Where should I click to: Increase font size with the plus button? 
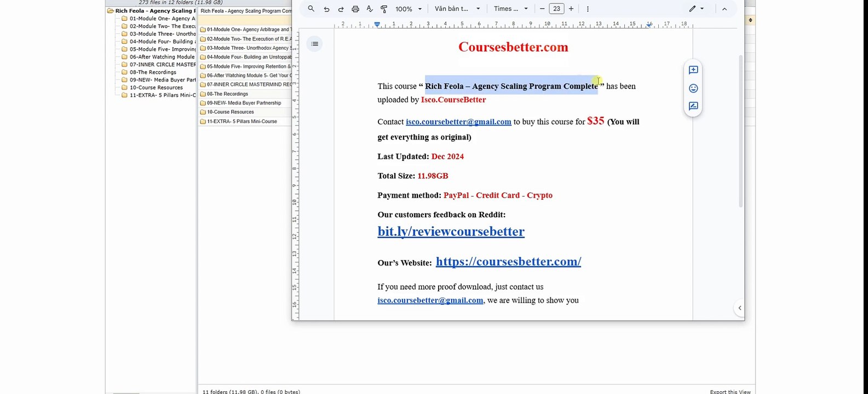tap(571, 9)
